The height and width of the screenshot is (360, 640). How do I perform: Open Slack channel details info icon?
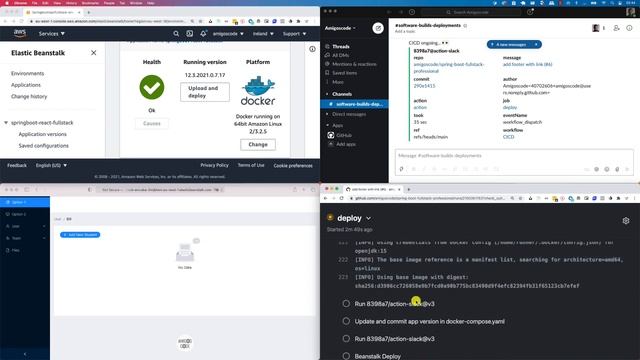[629, 28]
